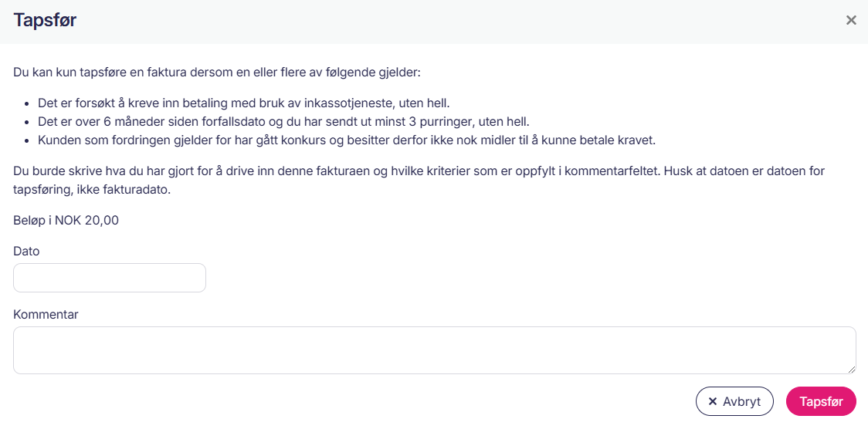Viewport: 868px width, 446px height.
Task: Click the bullet line about konkurs
Action: click(346, 140)
